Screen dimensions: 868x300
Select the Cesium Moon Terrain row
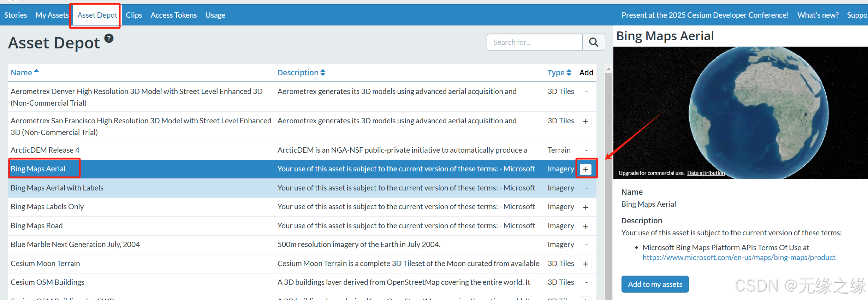click(x=302, y=264)
